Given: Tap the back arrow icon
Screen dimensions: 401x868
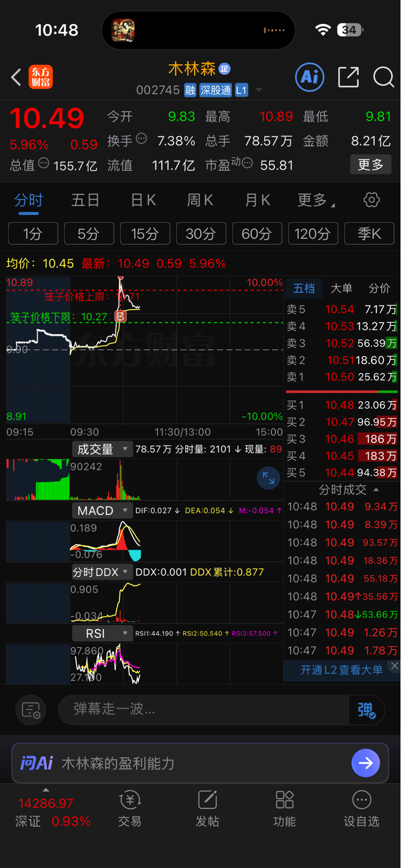Looking at the screenshot, I should (x=16, y=77).
